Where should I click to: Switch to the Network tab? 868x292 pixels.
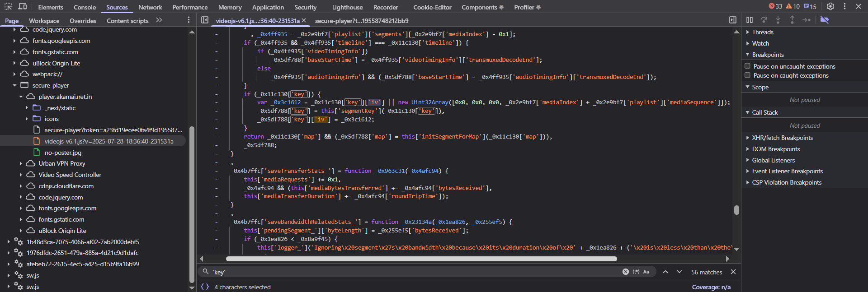150,7
